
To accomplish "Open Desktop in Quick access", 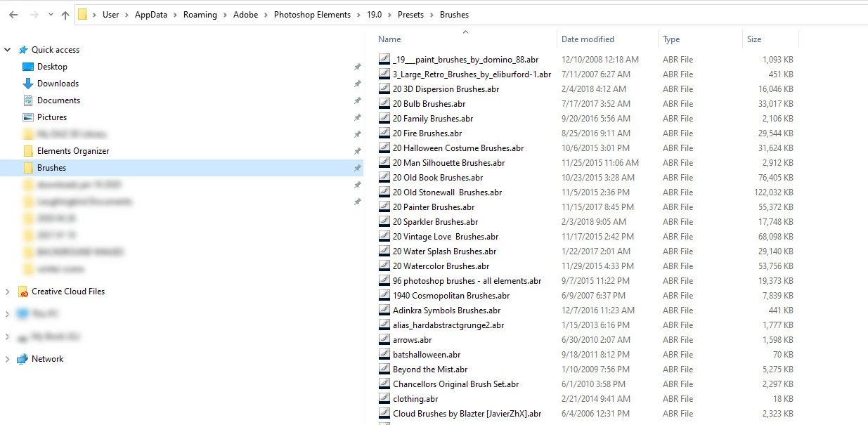I will (52, 67).
